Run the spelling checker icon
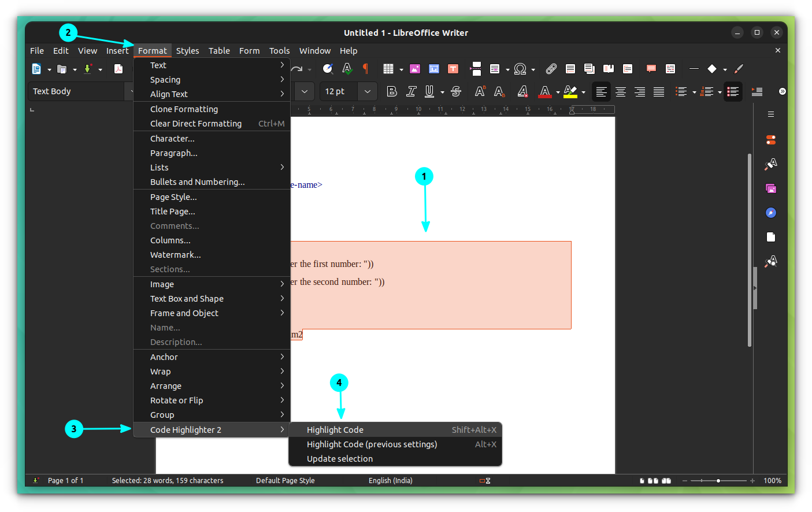The width and height of the screenshot is (812, 512). tap(347, 69)
